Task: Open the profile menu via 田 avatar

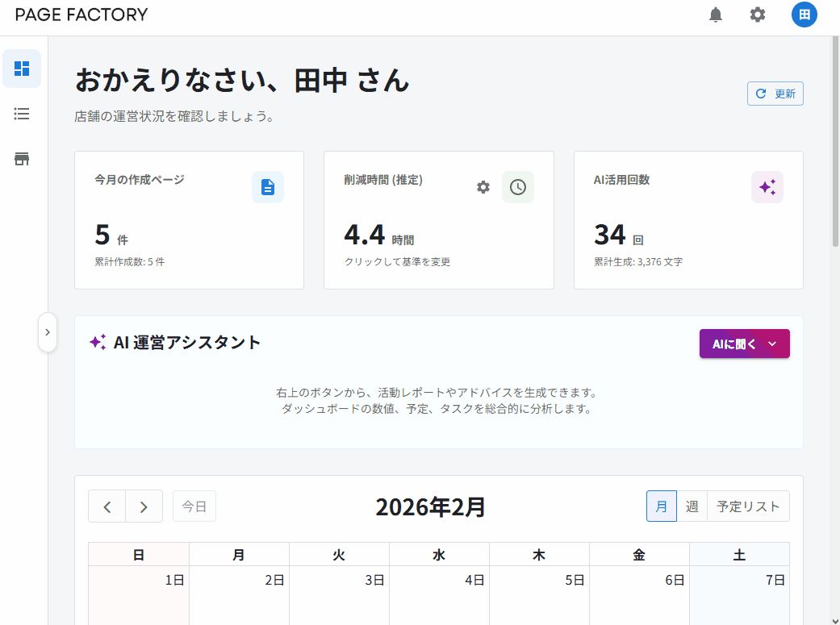Action: coord(804,15)
